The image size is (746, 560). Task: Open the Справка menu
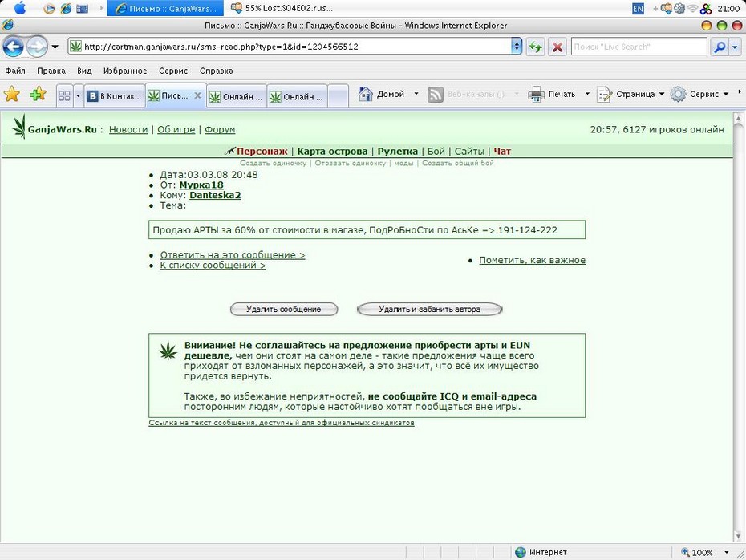(217, 71)
